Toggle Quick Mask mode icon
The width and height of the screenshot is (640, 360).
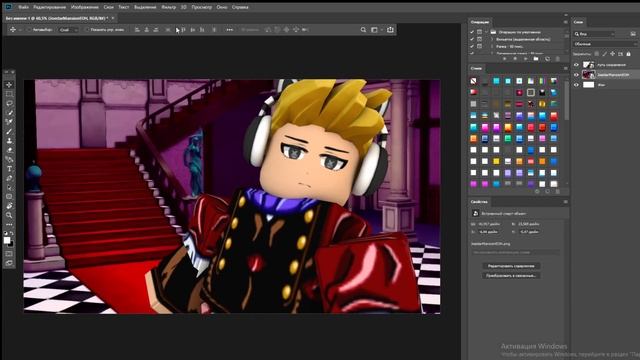[9, 254]
